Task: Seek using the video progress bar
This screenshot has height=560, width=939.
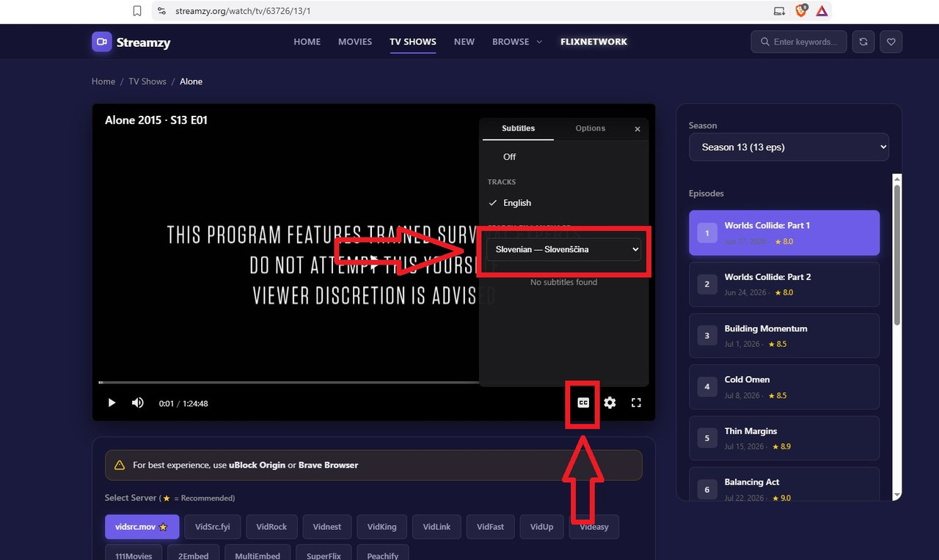Action: (289, 382)
